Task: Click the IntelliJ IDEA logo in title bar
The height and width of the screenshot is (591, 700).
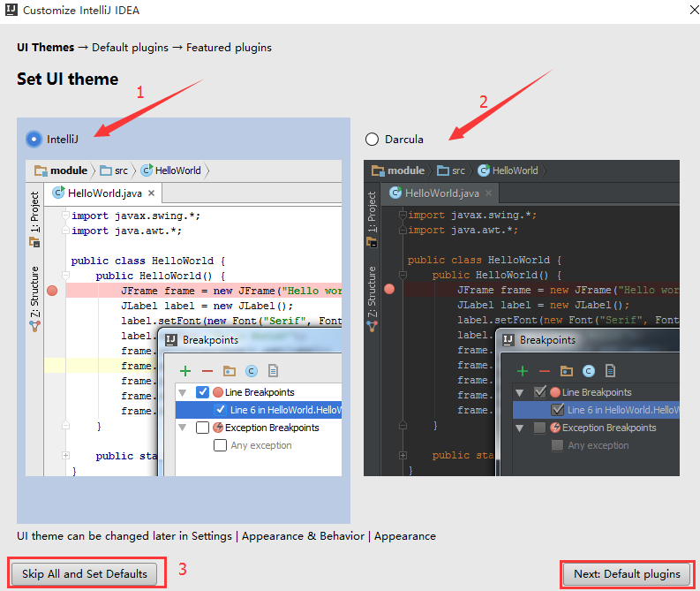Action: click(x=11, y=11)
